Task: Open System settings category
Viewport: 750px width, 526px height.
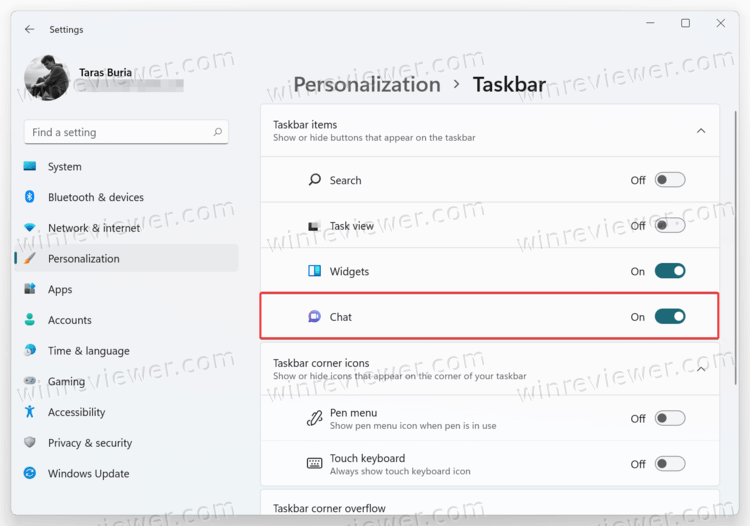Action: click(x=126, y=166)
